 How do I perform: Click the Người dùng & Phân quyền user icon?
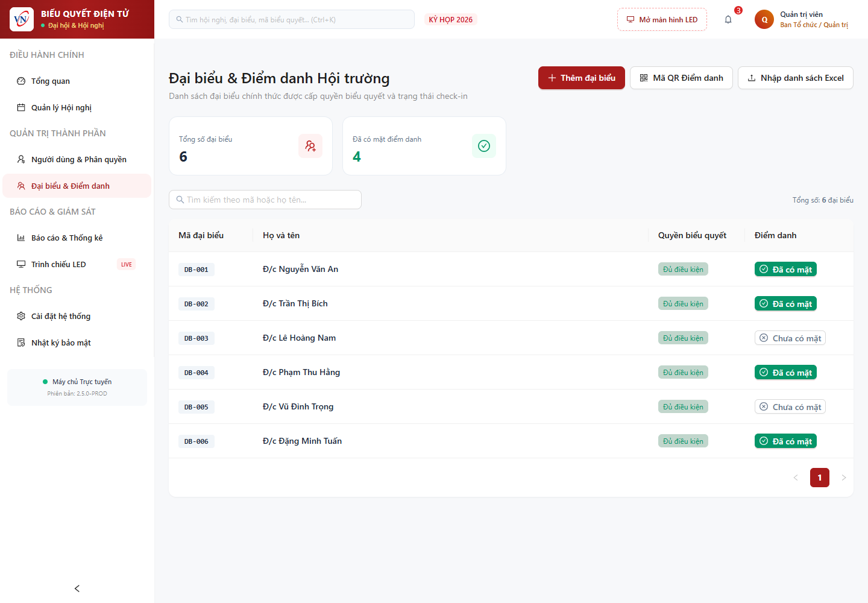21,159
